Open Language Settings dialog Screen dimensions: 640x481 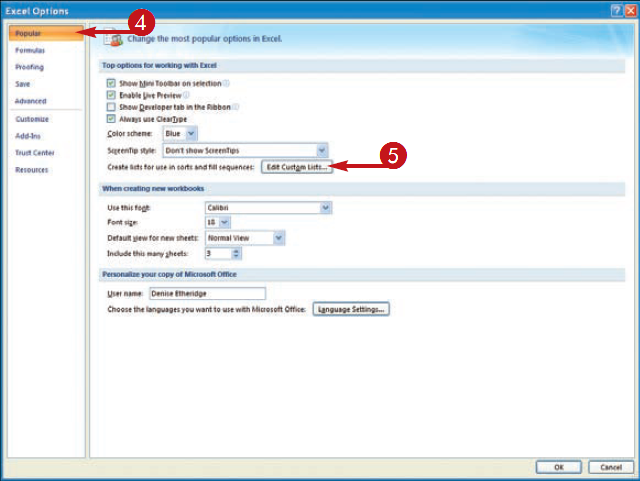click(351, 310)
